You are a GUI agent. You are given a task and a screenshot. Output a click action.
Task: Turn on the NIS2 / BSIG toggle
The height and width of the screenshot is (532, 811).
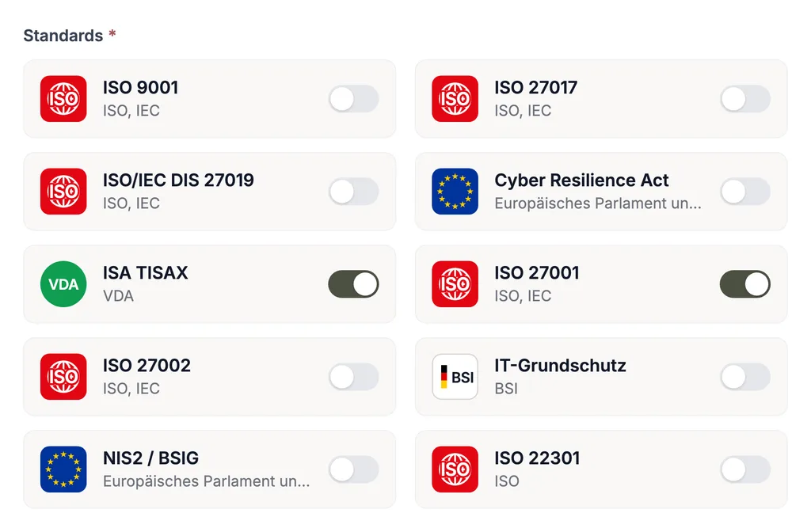click(x=354, y=469)
